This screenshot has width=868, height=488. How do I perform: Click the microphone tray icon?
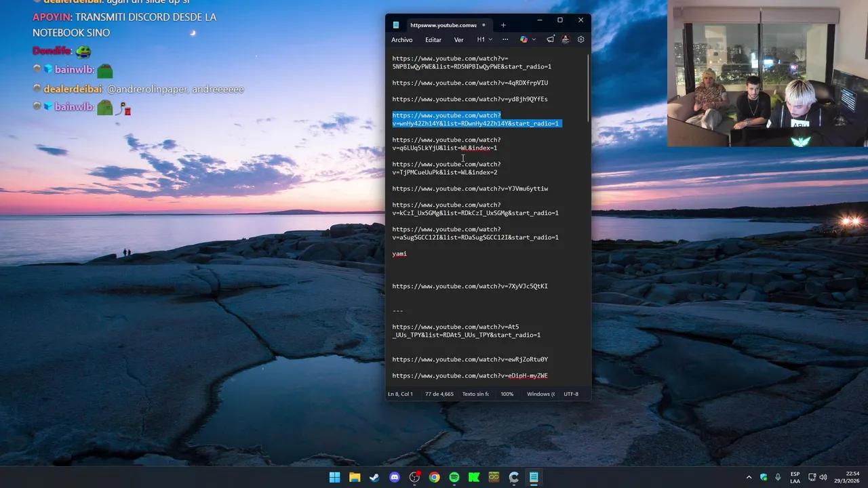point(778,477)
